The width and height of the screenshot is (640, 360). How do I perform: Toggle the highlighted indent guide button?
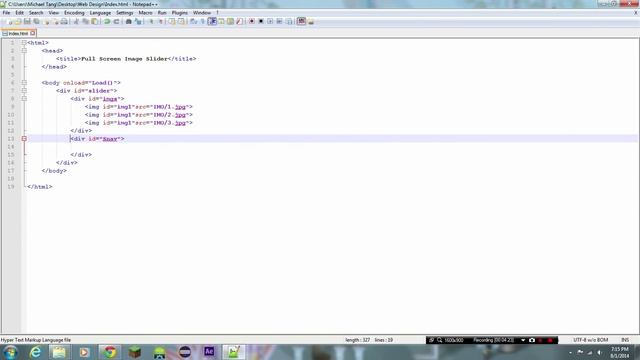[x=212, y=21]
